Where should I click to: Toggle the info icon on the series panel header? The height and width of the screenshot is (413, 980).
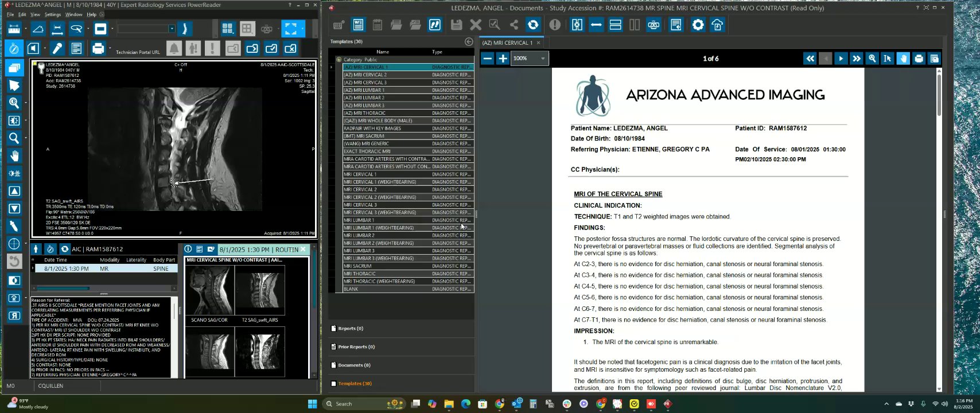(x=188, y=250)
